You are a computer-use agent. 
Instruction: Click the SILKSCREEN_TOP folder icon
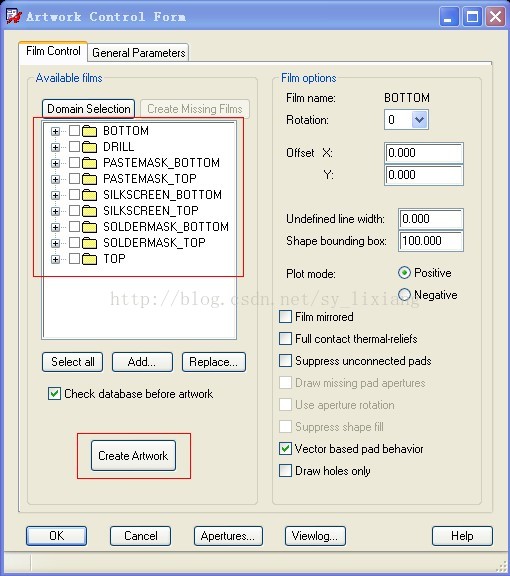point(89,211)
